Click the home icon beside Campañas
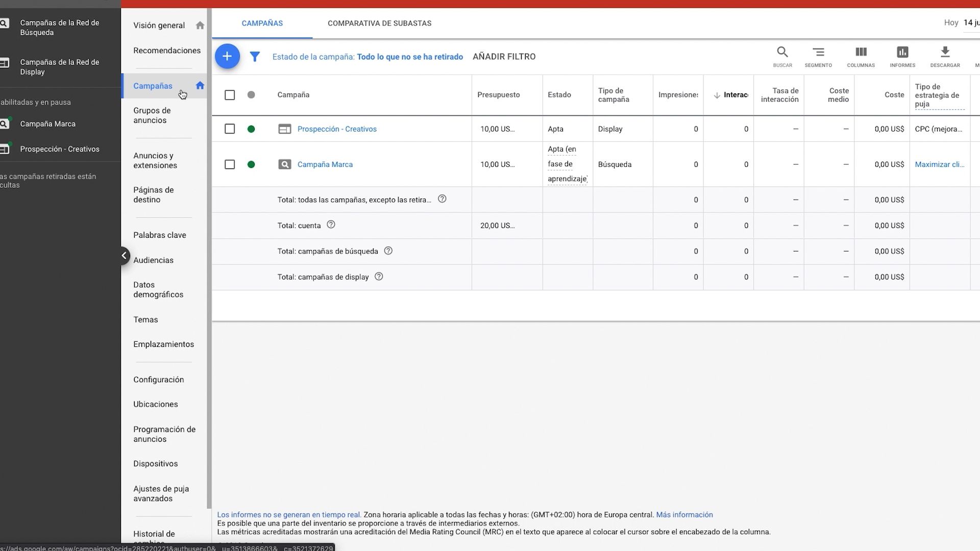 (x=200, y=85)
